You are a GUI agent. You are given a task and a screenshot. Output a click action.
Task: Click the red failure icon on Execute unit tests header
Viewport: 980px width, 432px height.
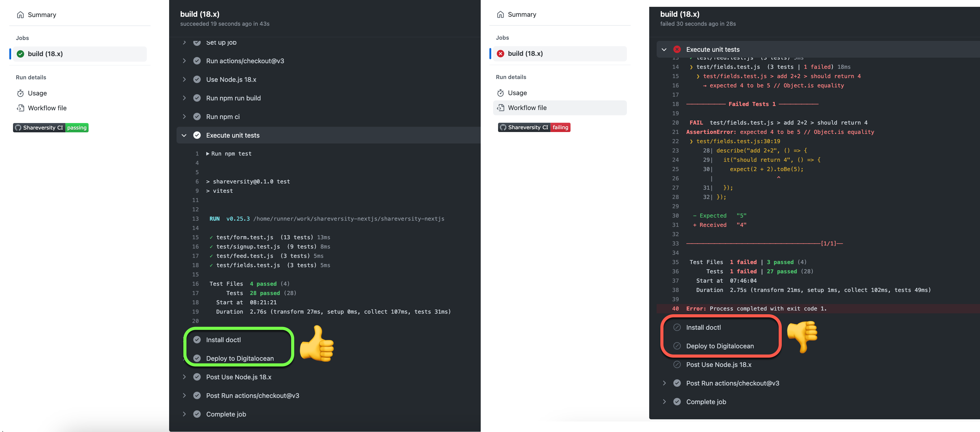click(677, 49)
